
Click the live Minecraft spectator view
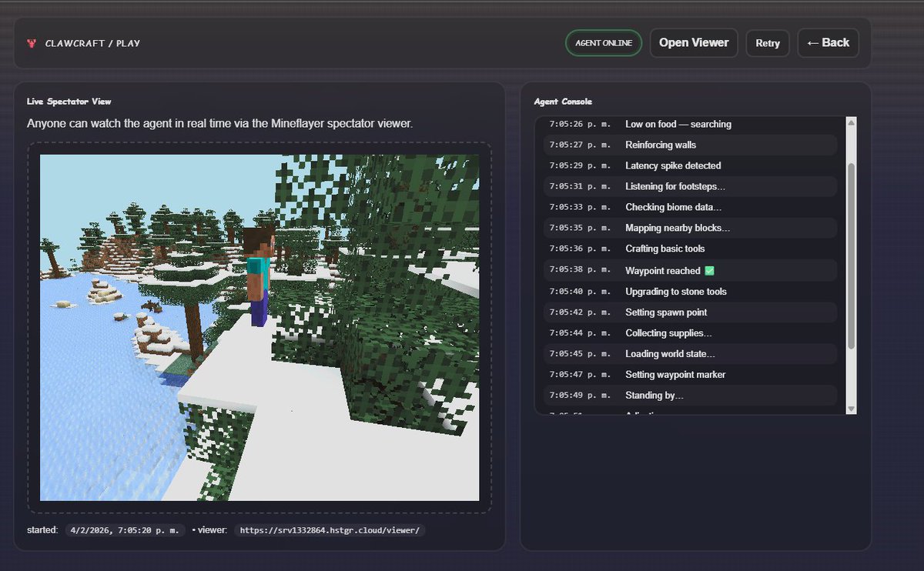pyautogui.click(x=259, y=328)
